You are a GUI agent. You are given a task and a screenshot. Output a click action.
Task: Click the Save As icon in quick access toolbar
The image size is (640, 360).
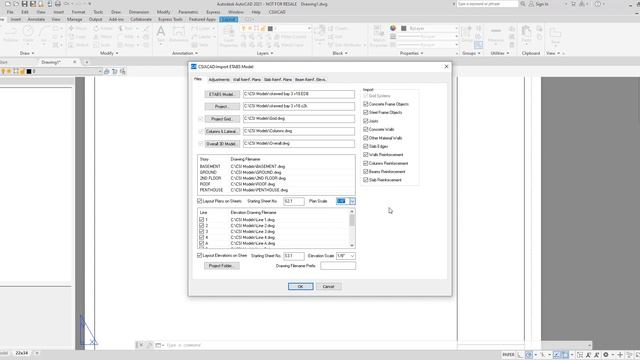point(33,4)
